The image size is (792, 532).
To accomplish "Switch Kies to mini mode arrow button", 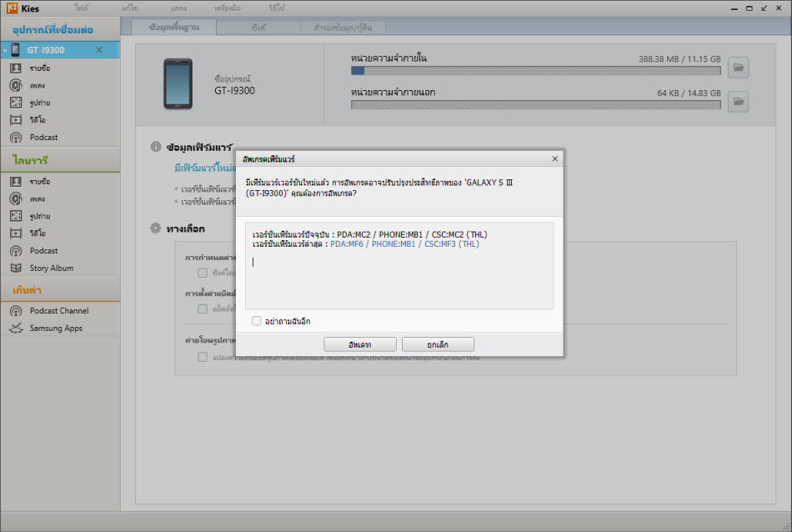I will 764,8.
